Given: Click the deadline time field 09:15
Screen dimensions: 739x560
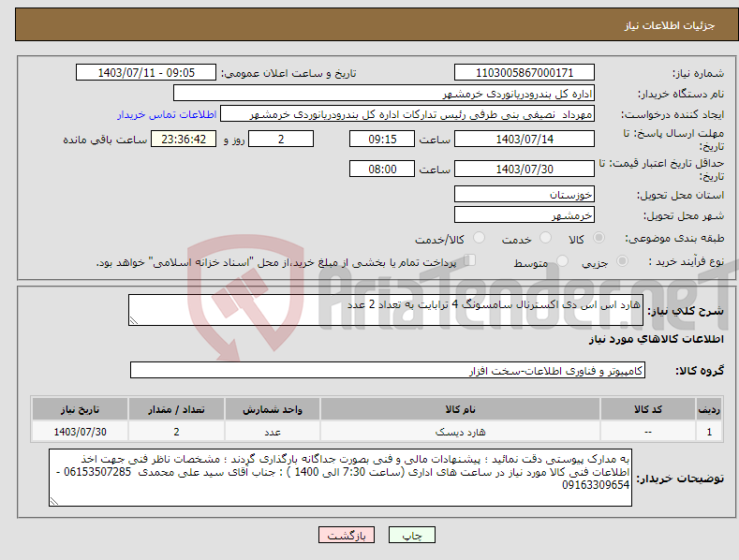Looking at the screenshot, I should pos(382,139).
